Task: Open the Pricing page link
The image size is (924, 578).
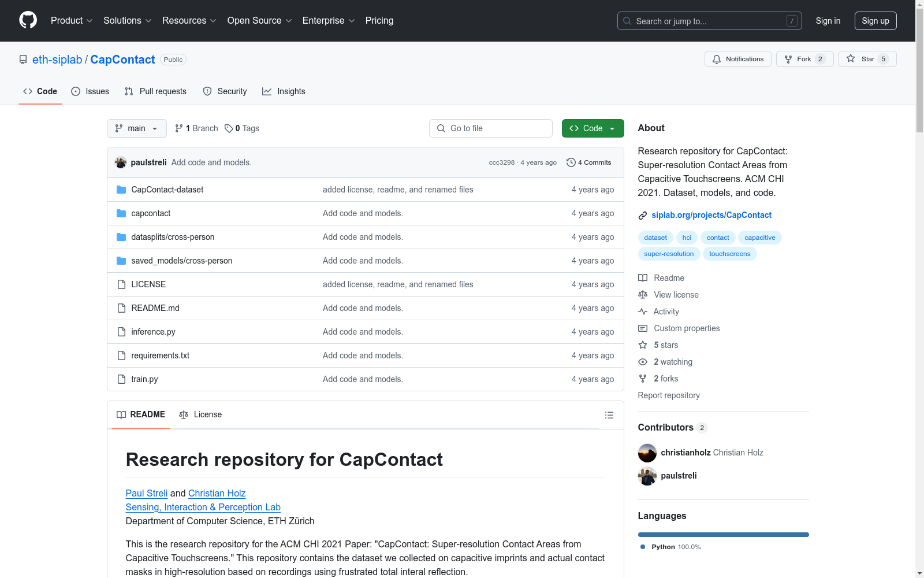Action: point(379,21)
